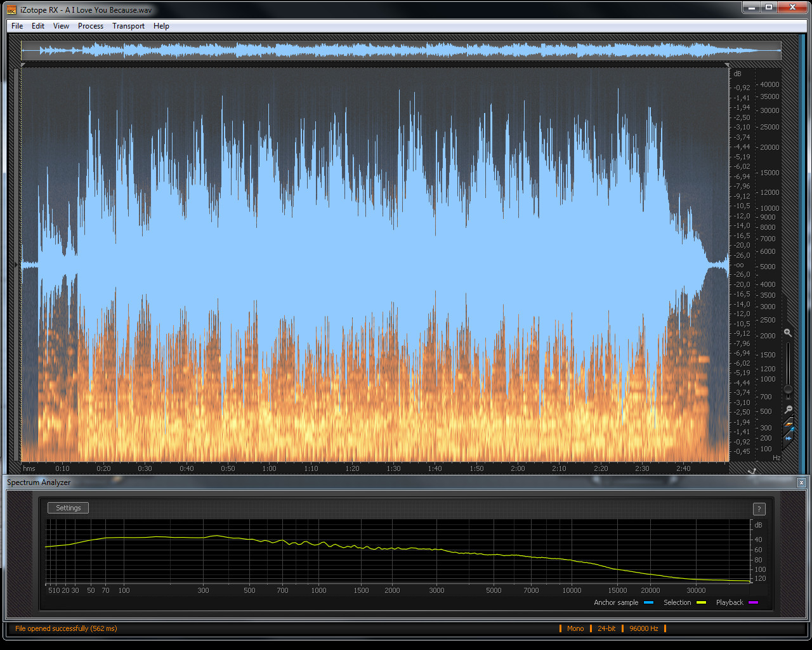The image size is (812, 650).
Task: Click the blue waveform view icon
Action: (x=789, y=437)
